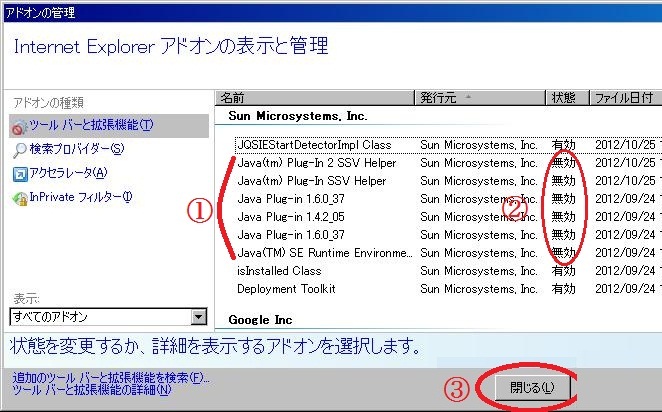The width and height of the screenshot is (662, 412).
Task: Select the isInstalled Class add-on
Action: pyautogui.click(x=279, y=271)
